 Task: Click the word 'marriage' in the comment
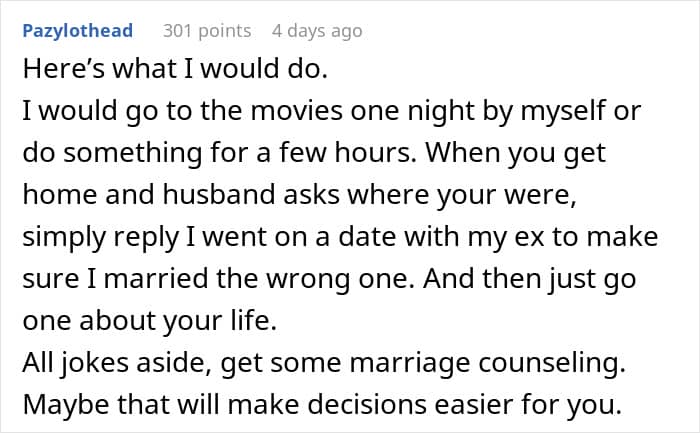(x=409, y=363)
